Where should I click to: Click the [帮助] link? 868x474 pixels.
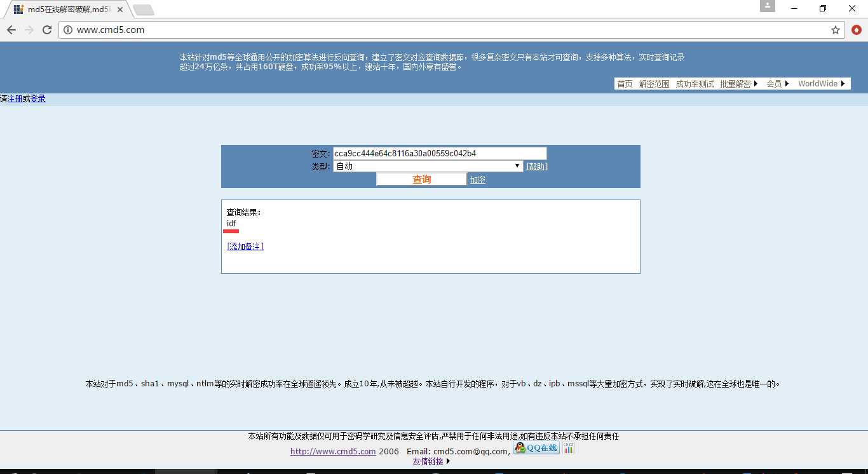tap(537, 166)
